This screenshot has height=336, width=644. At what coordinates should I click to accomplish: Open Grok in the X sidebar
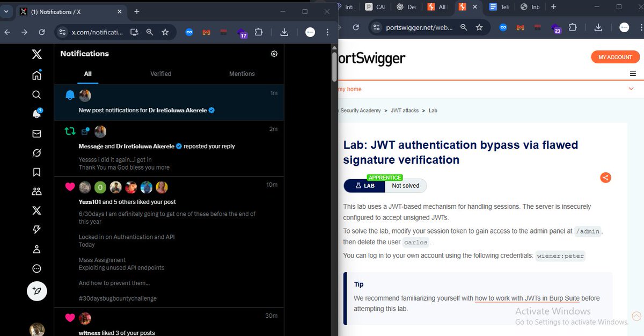click(x=36, y=152)
